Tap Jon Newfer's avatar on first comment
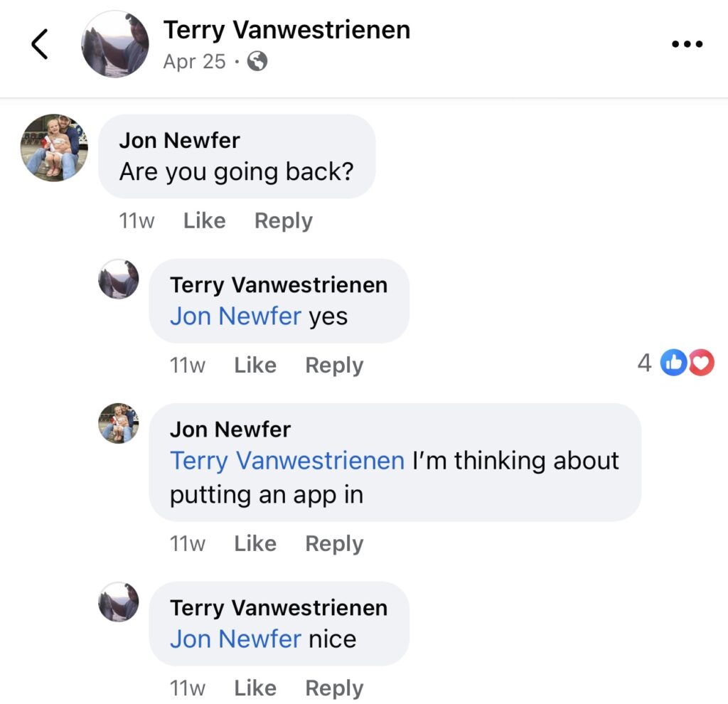This screenshot has height=704, width=728. point(54,147)
